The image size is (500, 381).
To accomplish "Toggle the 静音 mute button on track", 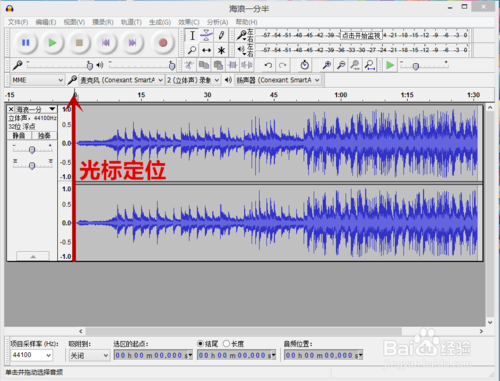I will tap(19, 135).
